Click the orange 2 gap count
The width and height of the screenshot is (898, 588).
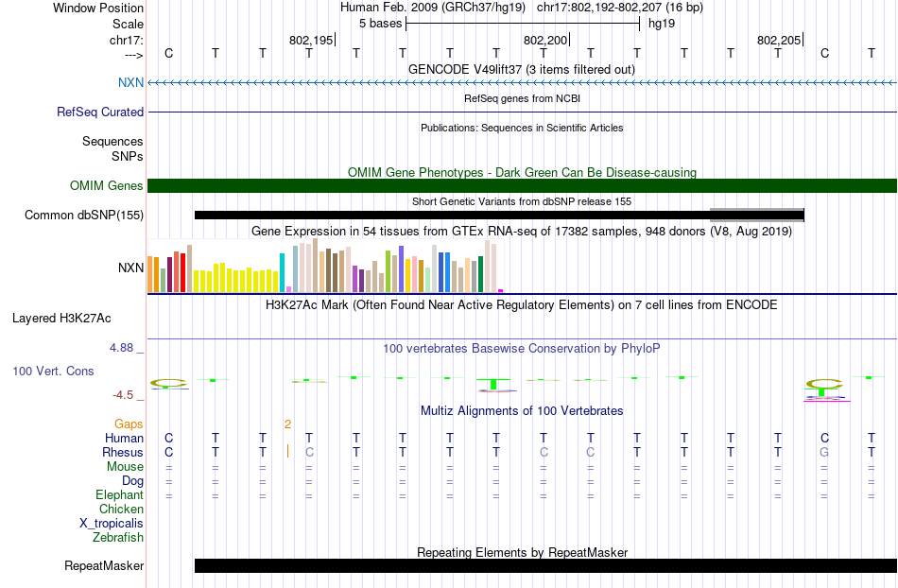point(287,424)
